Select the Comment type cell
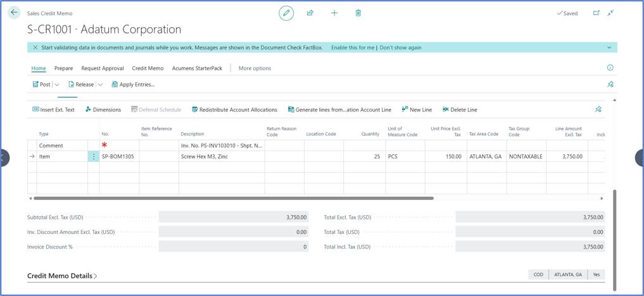The width and height of the screenshot is (644, 296). (62, 145)
